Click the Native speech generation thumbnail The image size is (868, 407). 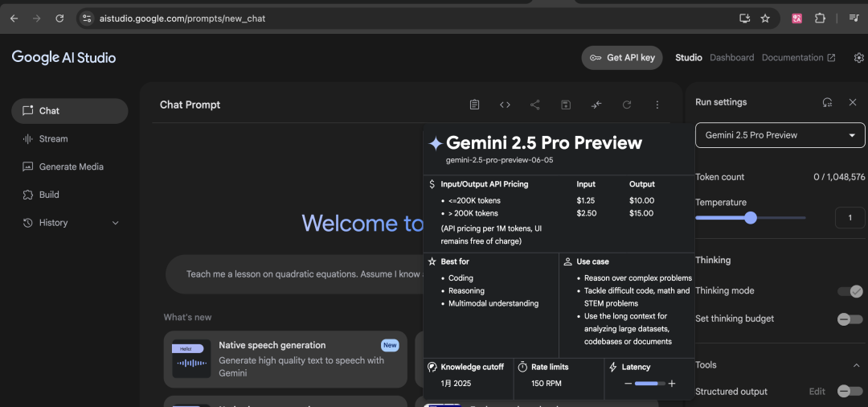point(191,359)
